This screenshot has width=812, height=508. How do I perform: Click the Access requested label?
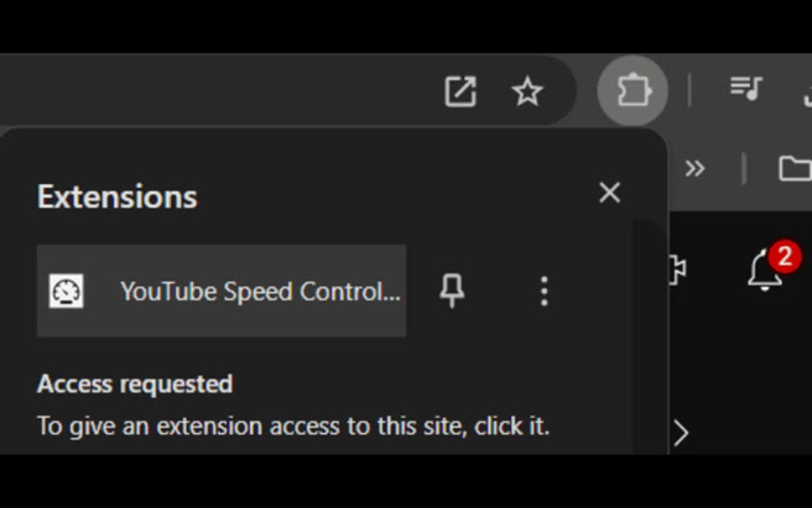[134, 384]
